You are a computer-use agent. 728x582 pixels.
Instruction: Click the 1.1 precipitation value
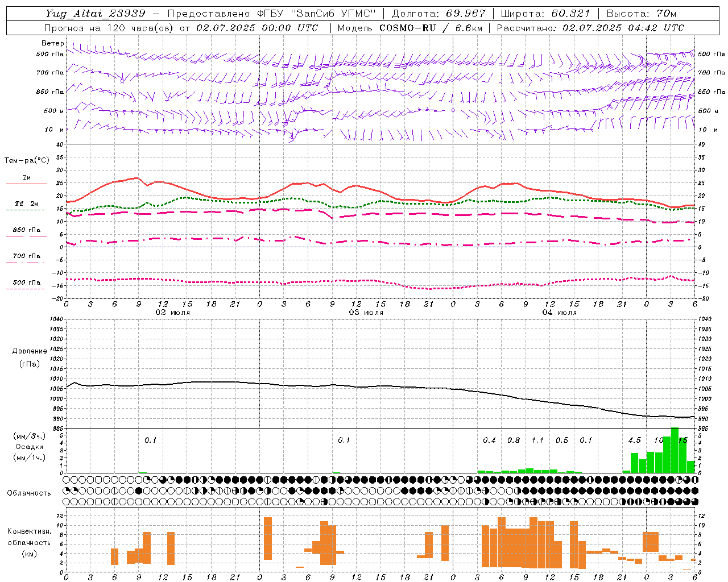(x=537, y=440)
